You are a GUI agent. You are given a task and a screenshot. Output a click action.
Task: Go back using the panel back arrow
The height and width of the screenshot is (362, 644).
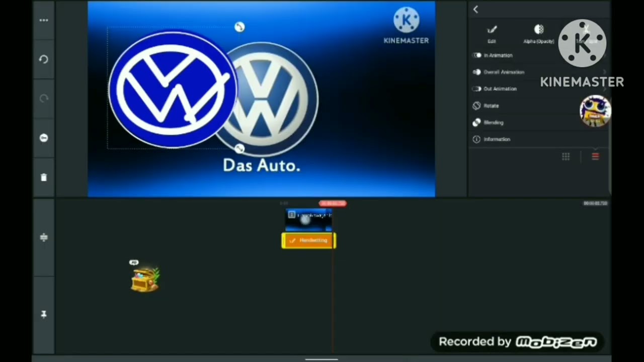click(475, 9)
